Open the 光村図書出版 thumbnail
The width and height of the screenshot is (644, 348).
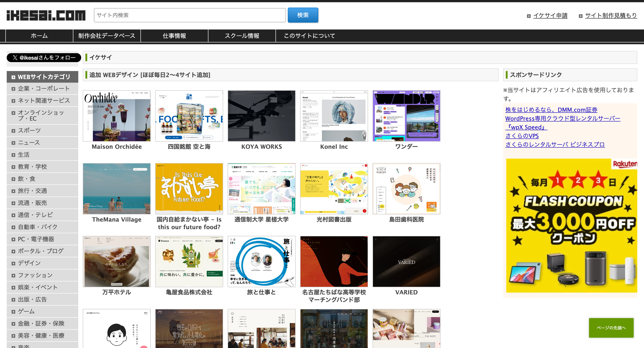tap(334, 189)
